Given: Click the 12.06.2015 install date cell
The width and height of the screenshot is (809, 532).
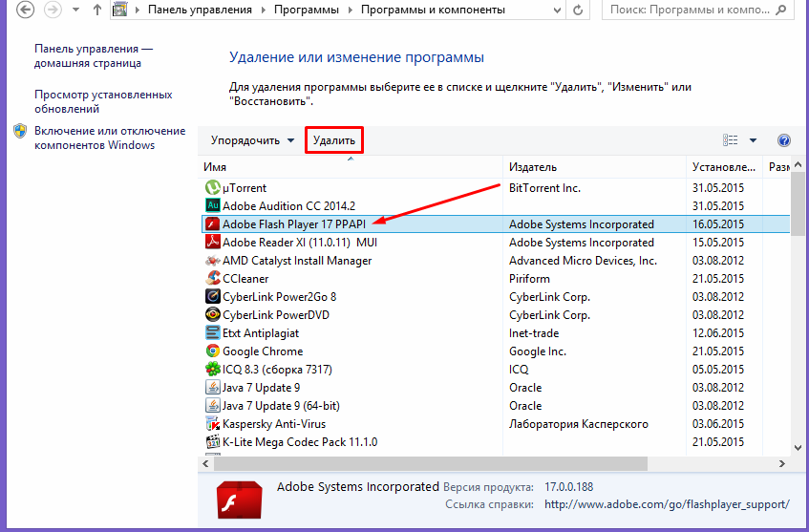Looking at the screenshot, I should click(x=718, y=332).
